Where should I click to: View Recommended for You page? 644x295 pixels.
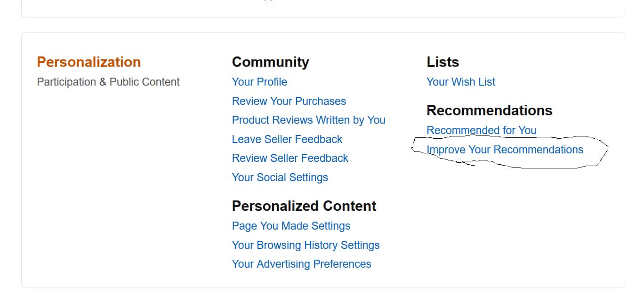(x=482, y=130)
